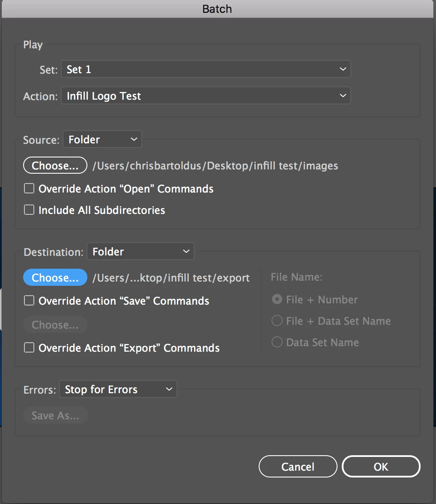This screenshot has height=504, width=436.
Task: Open the Errors dropdown showing Stop for Errors
Action: [x=118, y=389]
